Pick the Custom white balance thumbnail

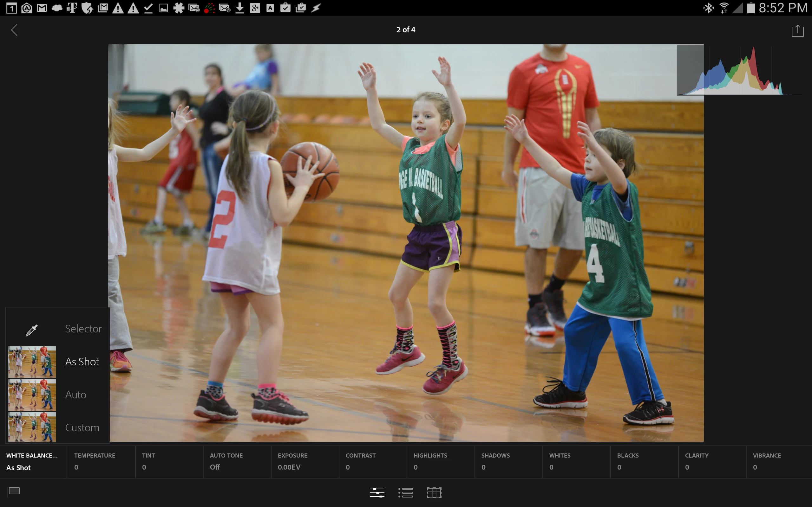(32, 427)
